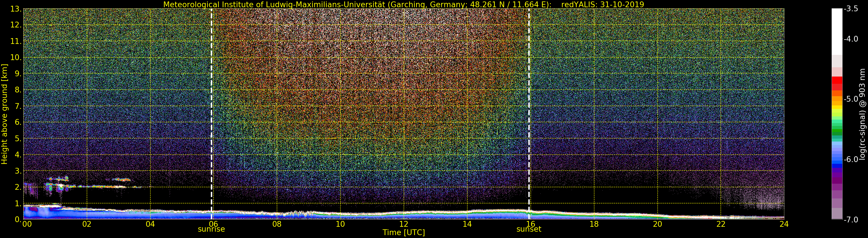Click the white dashed sunrise line
Image resolution: width=868 pixels, height=238 pixels.
tap(212, 114)
